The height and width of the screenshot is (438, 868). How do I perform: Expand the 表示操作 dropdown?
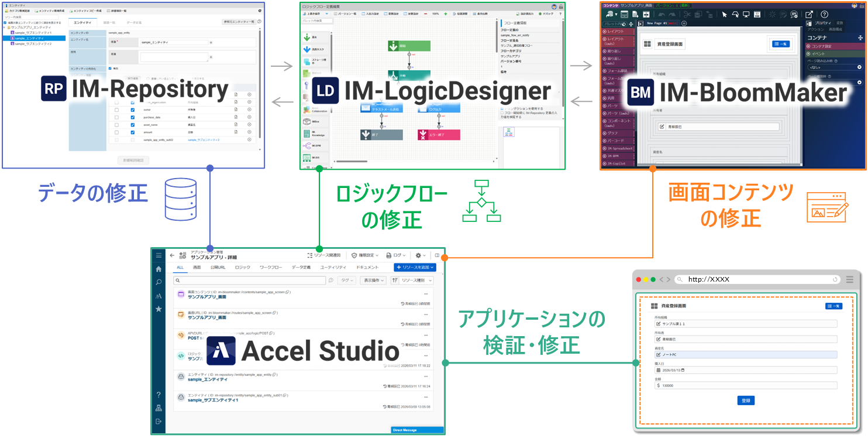click(x=373, y=280)
